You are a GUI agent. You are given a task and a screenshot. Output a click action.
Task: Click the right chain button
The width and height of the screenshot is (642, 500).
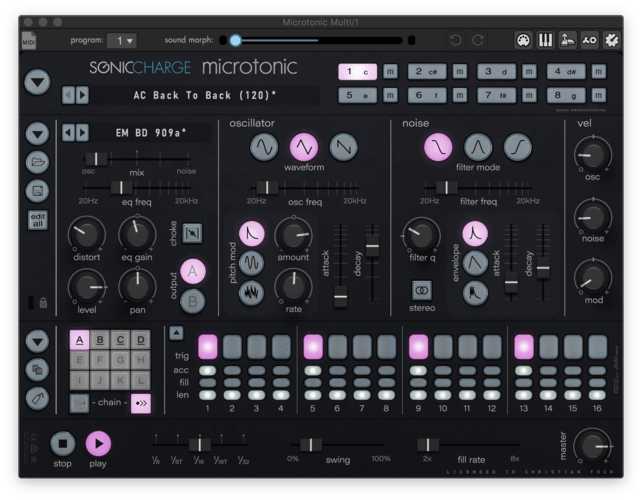point(141,403)
